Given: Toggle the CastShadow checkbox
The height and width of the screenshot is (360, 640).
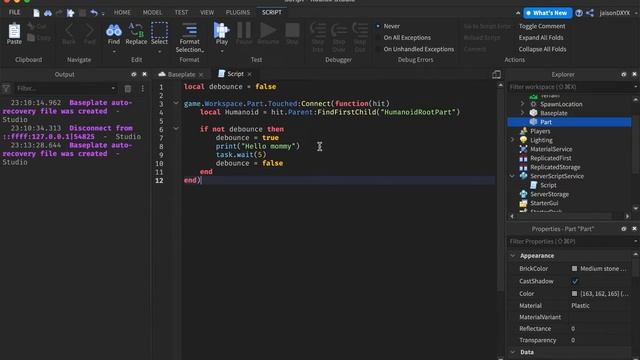Looking at the screenshot, I should [x=575, y=281].
